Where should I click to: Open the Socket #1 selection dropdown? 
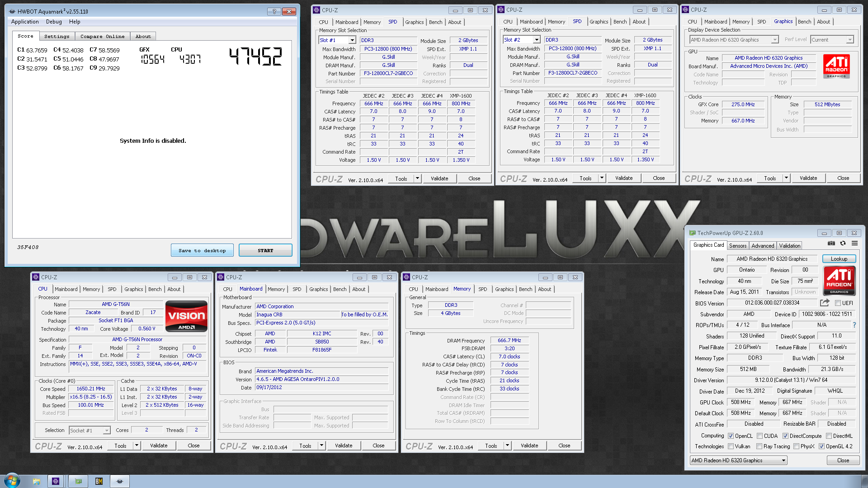[x=90, y=431]
